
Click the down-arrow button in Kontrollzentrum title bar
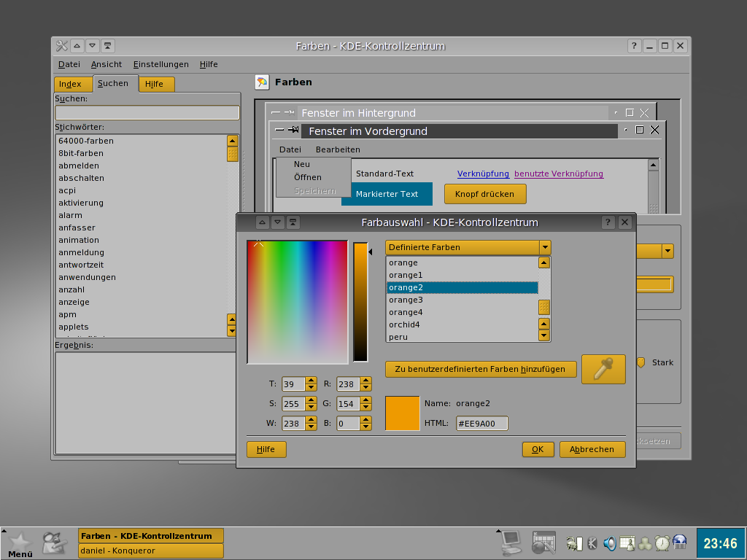click(92, 46)
